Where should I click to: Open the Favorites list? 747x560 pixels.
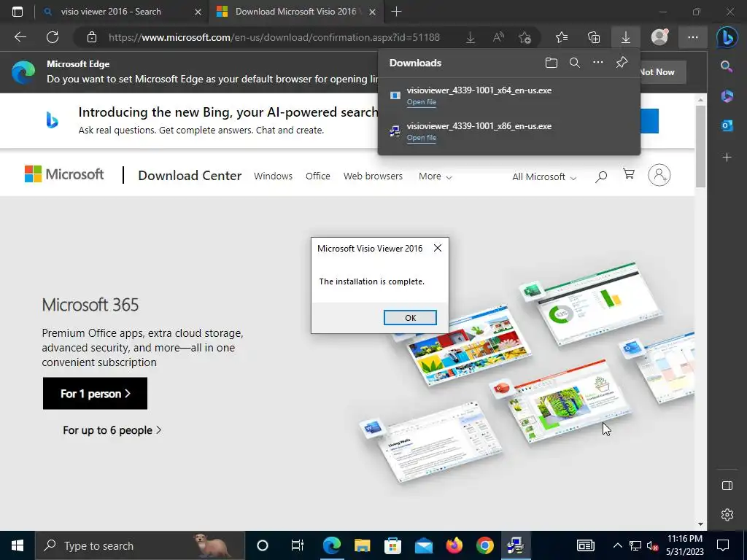pyautogui.click(x=562, y=37)
